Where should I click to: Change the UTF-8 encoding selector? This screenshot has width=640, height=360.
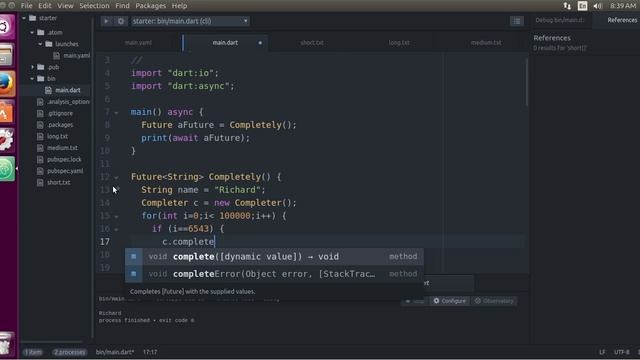pos(622,352)
